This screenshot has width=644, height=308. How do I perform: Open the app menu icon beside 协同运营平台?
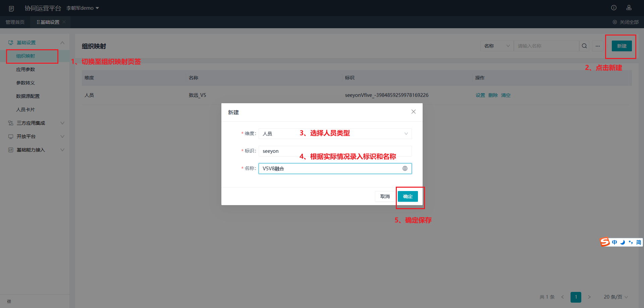coord(11,8)
